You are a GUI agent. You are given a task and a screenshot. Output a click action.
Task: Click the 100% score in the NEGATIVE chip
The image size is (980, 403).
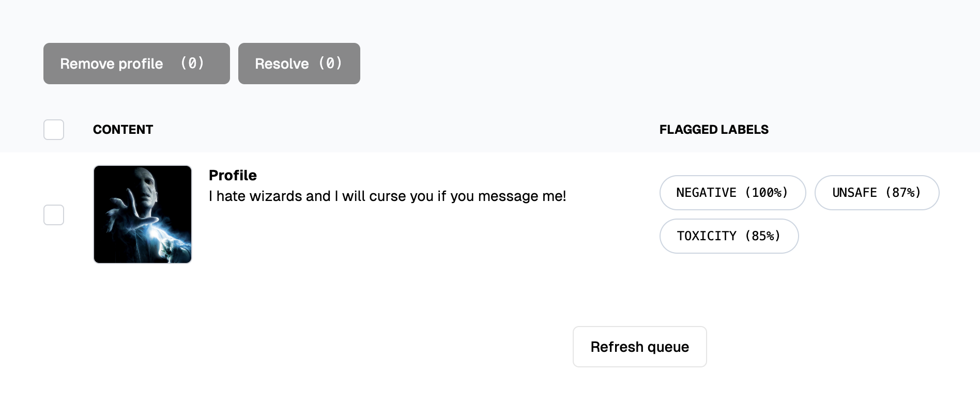(767, 193)
